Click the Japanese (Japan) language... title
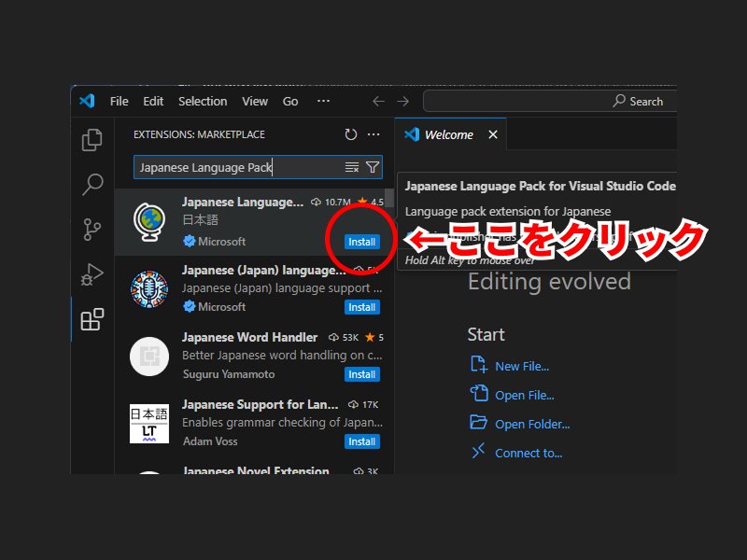 pos(264,271)
